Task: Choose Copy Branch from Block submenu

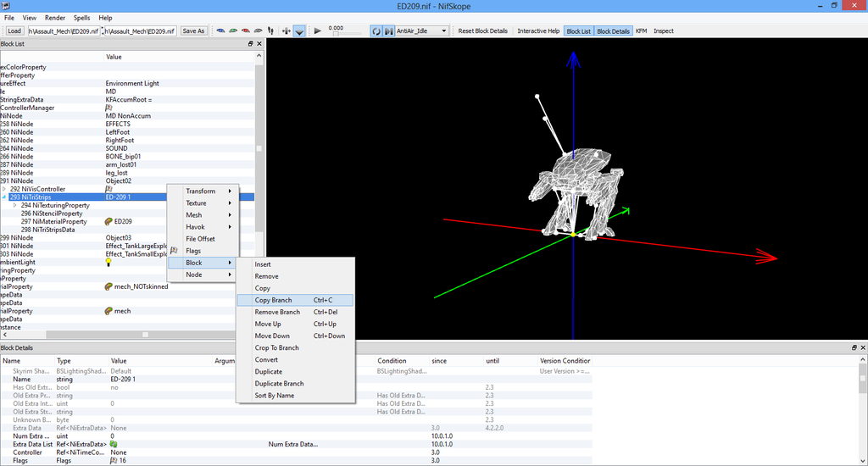Action: click(295, 300)
